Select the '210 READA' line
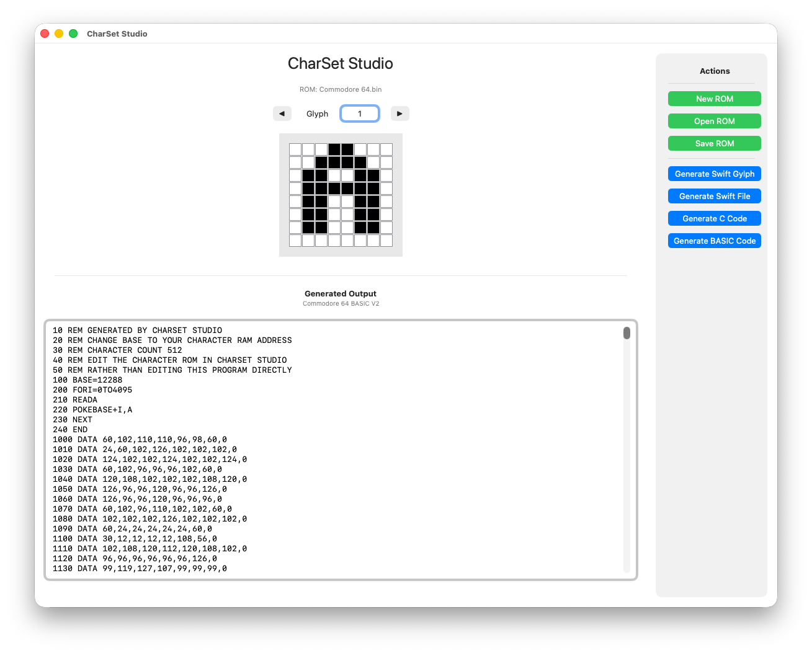 75,400
